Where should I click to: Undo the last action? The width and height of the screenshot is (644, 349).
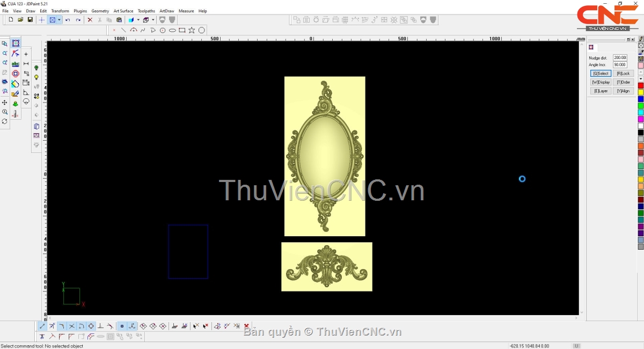tap(68, 20)
